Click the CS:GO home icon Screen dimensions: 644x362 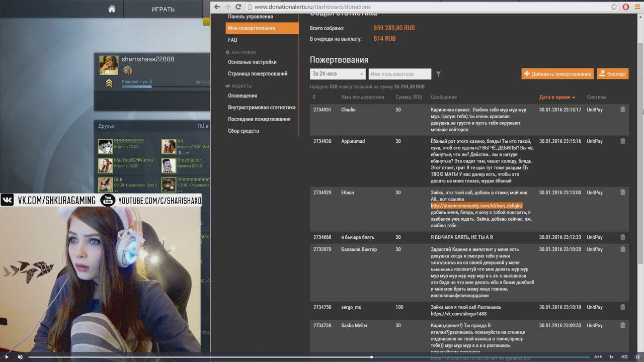112,9
